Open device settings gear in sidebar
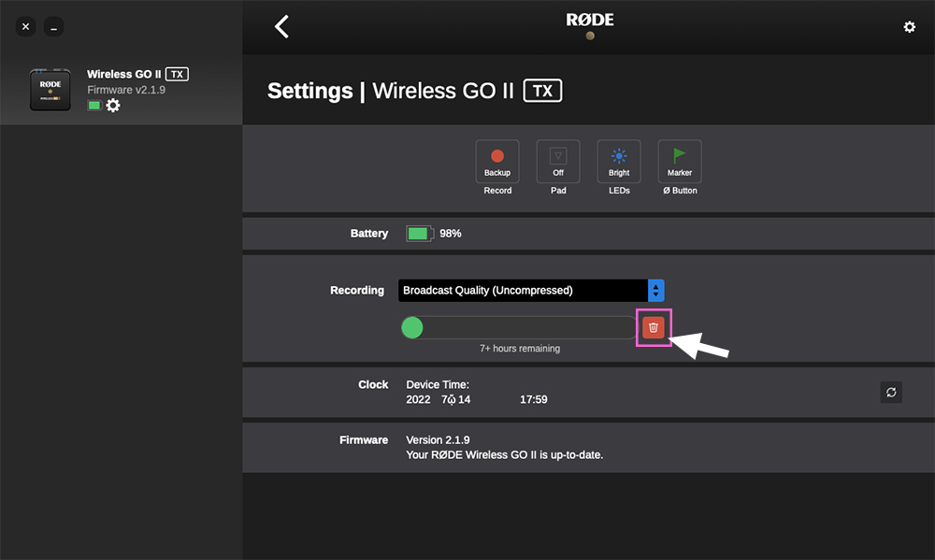Image resolution: width=935 pixels, height=560 pixels. 113,106
